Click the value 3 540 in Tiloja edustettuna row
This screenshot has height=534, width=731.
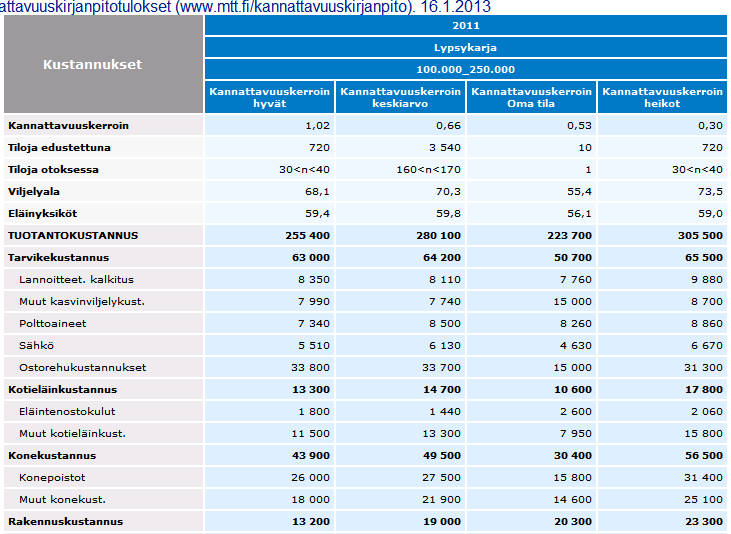[445, 148]
